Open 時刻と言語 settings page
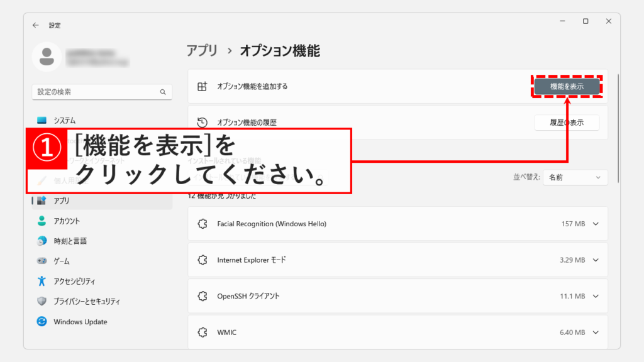This screenshot has height=362, width=644. [70, 241]
